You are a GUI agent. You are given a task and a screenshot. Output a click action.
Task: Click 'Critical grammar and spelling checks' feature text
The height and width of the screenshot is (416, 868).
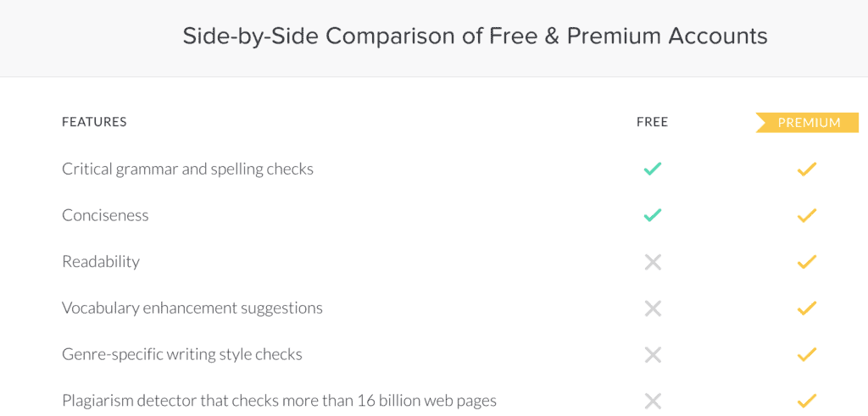pyautogui.click(x=187, y=169)
